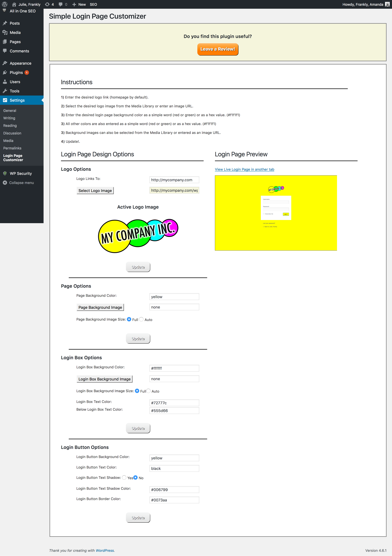
Task: Enable Yes for Login Button Text Shadow
Action: 124,477
